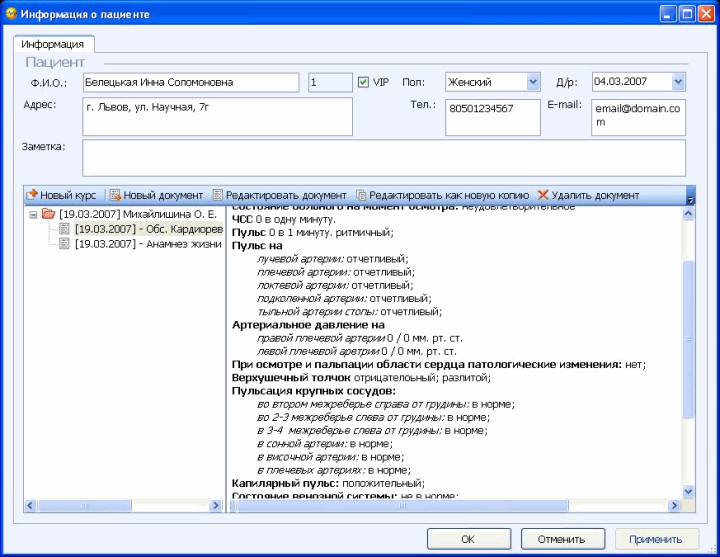The height and width of the screenshot is (557, 720).
Task: Collapse the Михайлишина О. Е. tree node
Action: pos(33,214)
